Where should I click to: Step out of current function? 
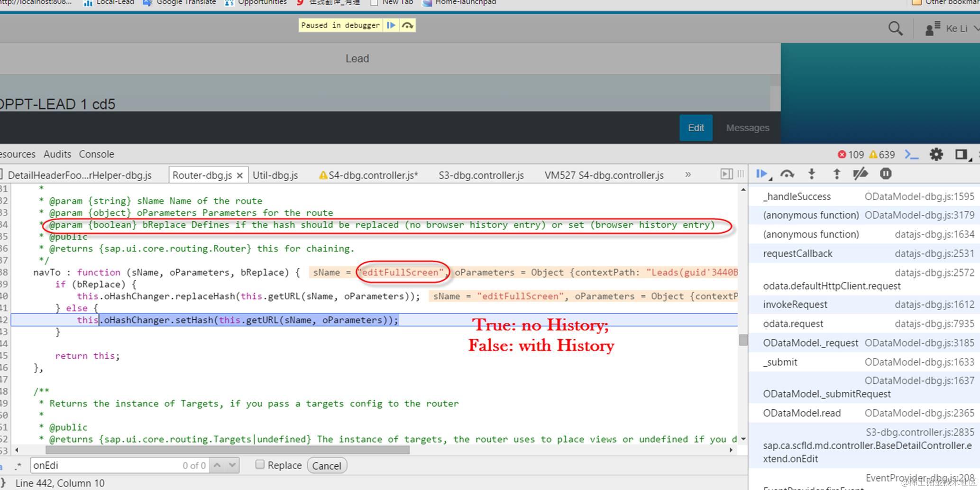click(x=837, y=174)
